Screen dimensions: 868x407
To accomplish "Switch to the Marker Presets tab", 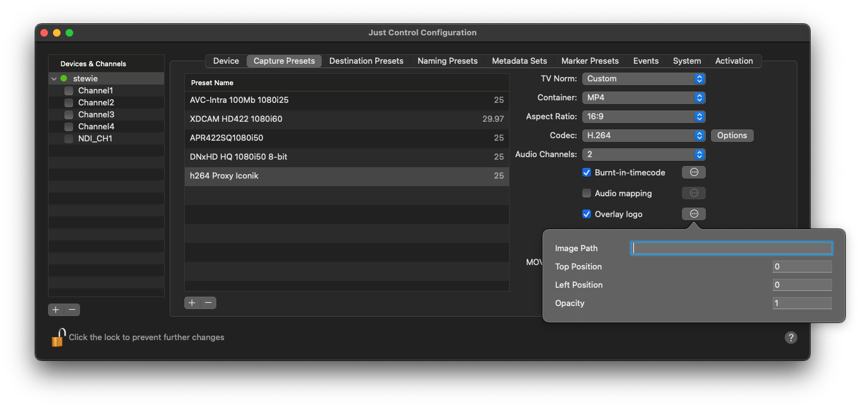I will pyautogui.click(x=590, y=61).
